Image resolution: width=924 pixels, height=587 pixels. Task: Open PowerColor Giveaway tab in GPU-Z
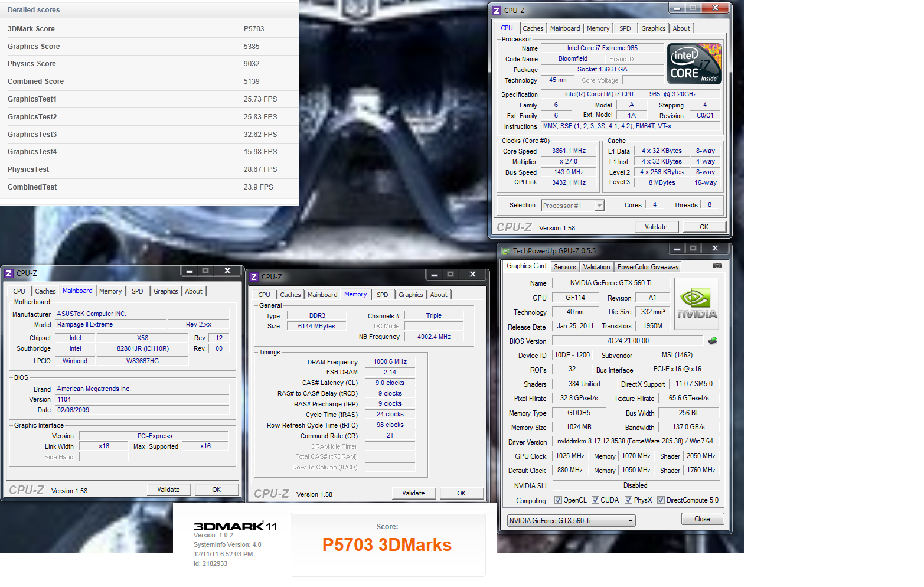[648, 267]
